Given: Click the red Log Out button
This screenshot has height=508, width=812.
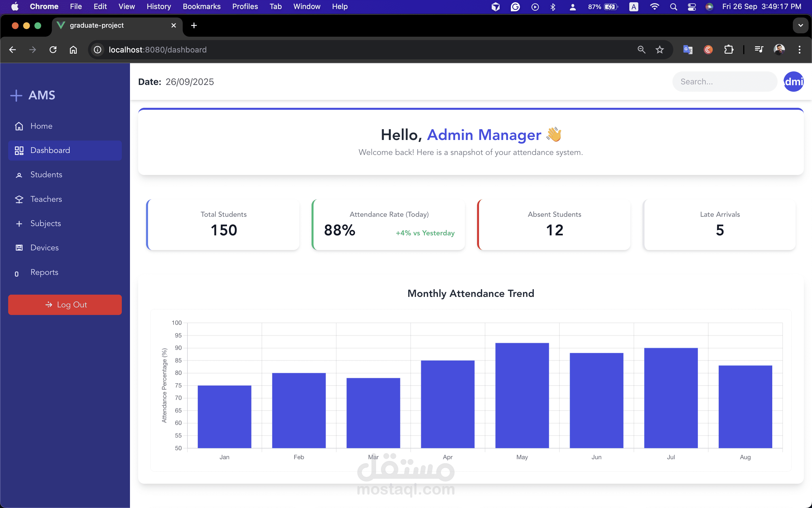Looking at the screenshot, I should click(x=65, y=305).
